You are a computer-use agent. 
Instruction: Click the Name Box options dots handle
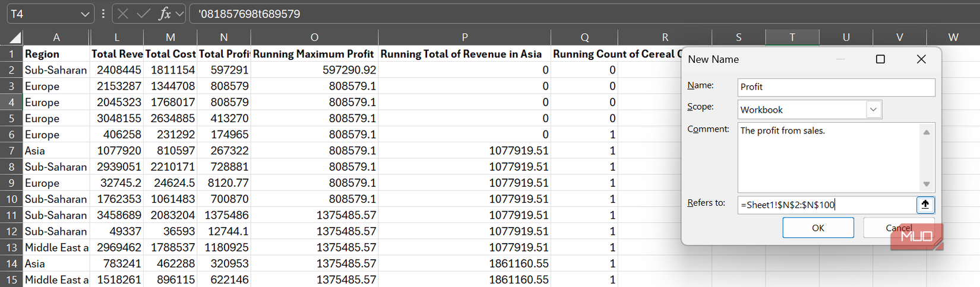103,14
